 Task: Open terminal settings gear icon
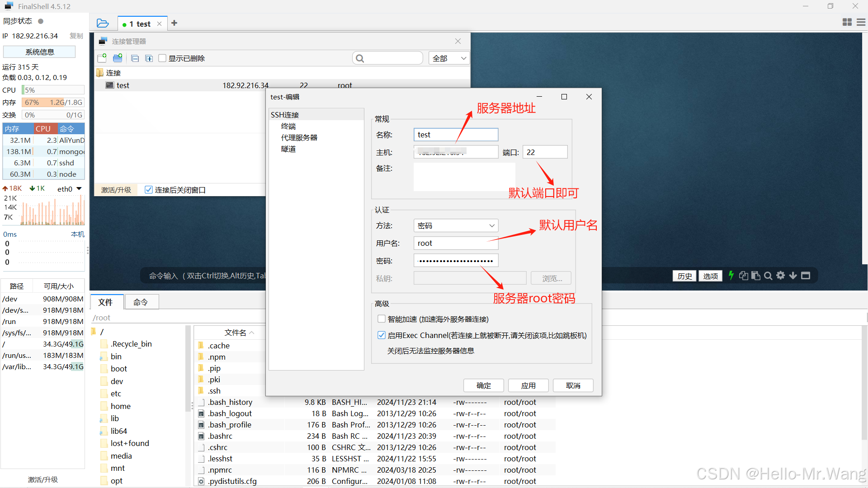[780, 275]
